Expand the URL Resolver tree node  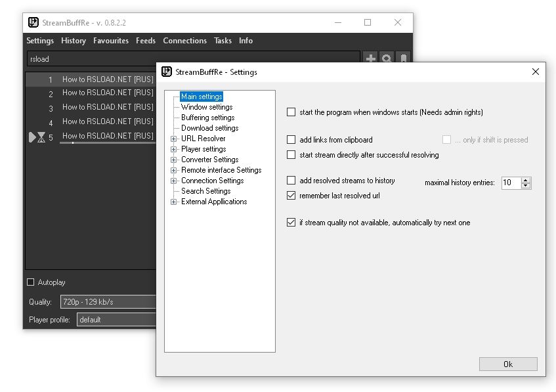click(x=174, y=139)
